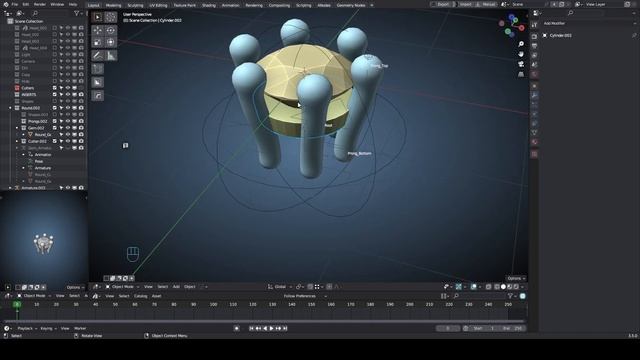Open the Object Mode dropdown in viewport header
Viewport: 640px width, 360px height.
click(122, 287)
